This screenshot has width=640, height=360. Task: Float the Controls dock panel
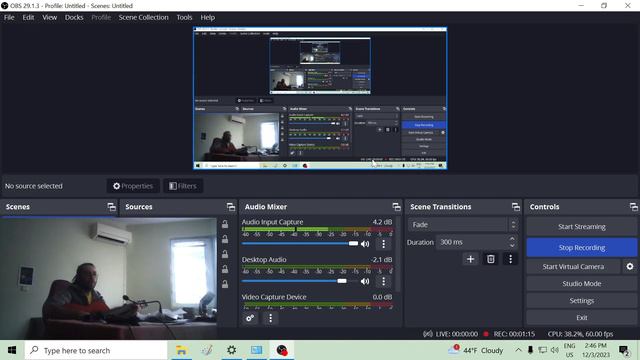pyautogui.click(x=633, y=207)
